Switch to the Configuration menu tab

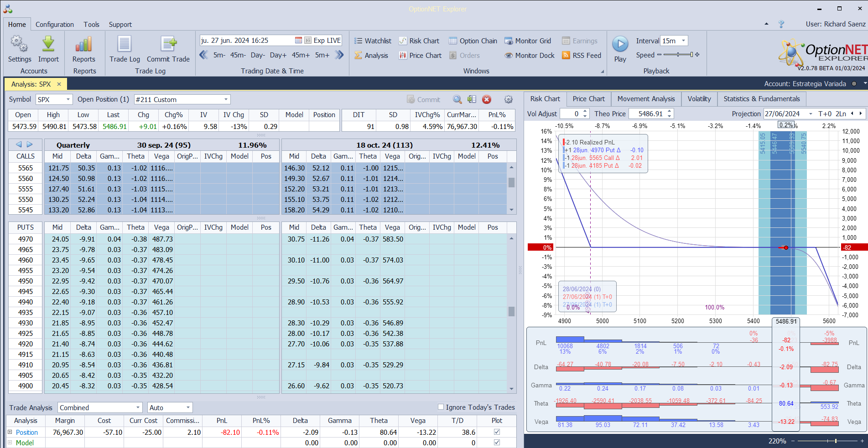pyautogui.click(x=55, y=25)
